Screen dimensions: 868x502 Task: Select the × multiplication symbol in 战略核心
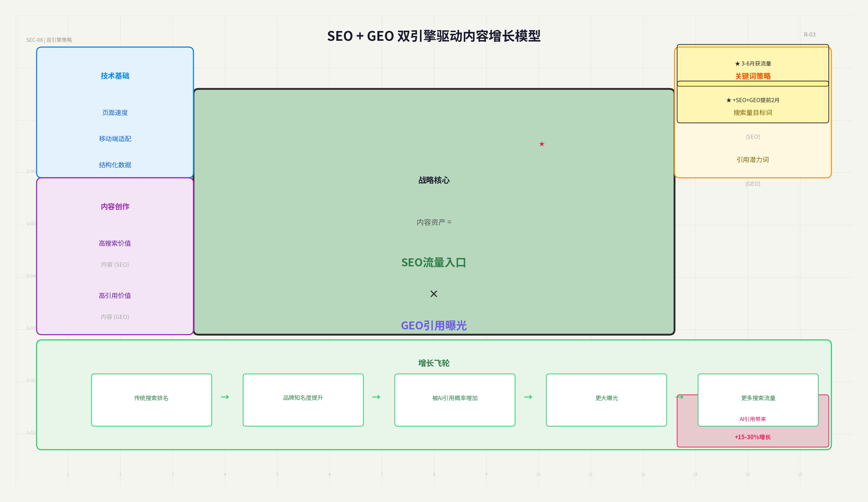[433, 294]
